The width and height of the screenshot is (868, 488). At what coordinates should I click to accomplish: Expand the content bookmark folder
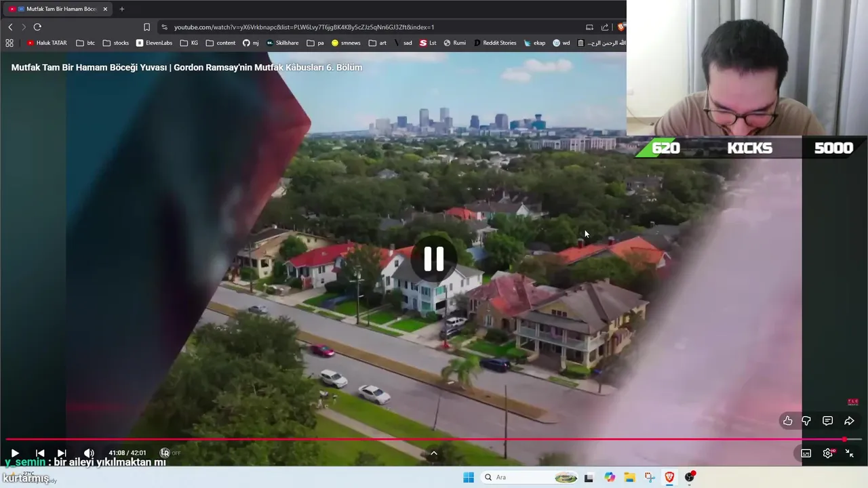coord(220,43)
